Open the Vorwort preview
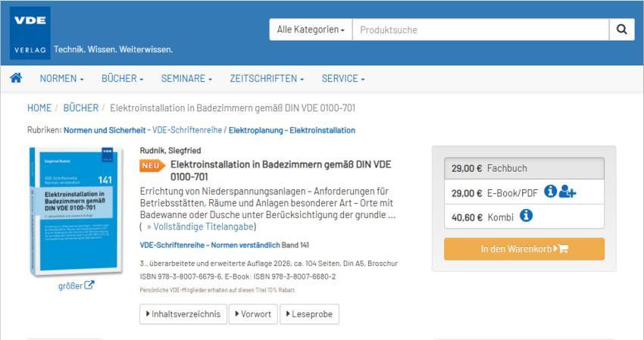 pos(253,314)
